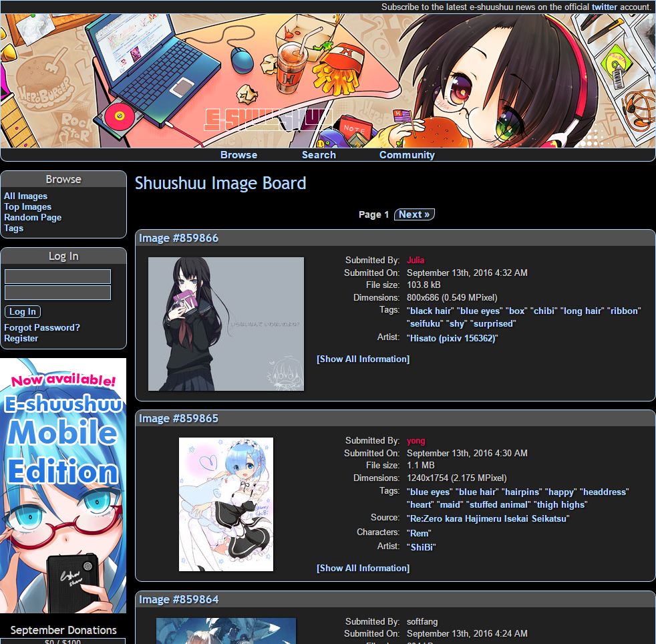Open All Images in sidebar
Screen dimensions: 656x644
(25, 196)
